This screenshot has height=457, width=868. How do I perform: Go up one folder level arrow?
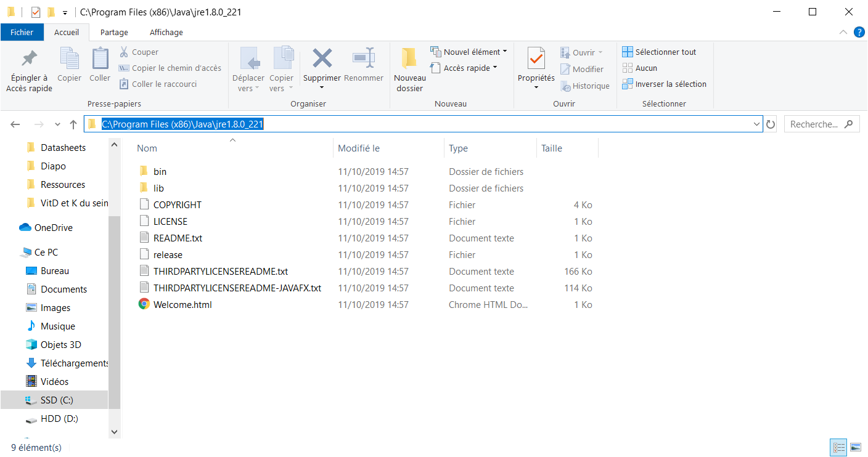pyautogui.click(x=73, y=124)
